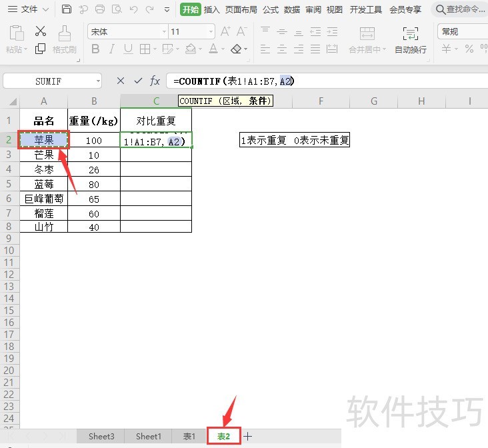Open the number format dropdown showing 常规
Viewport: 488px width, 448px height.
(463, 31)
